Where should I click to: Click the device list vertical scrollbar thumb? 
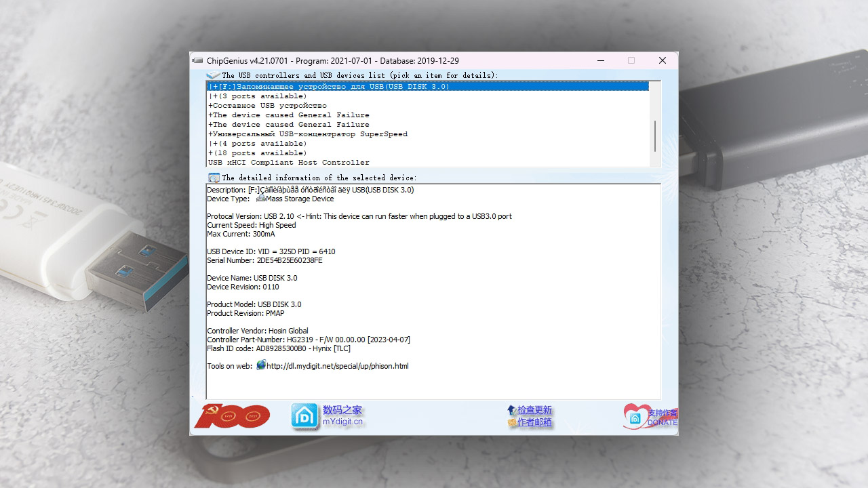point(655,136)
